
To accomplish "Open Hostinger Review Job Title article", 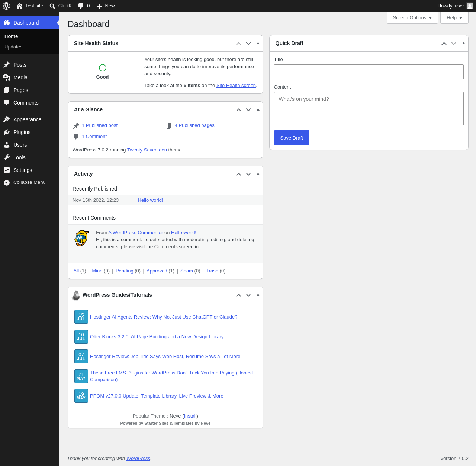I will [x=165, y=357].
